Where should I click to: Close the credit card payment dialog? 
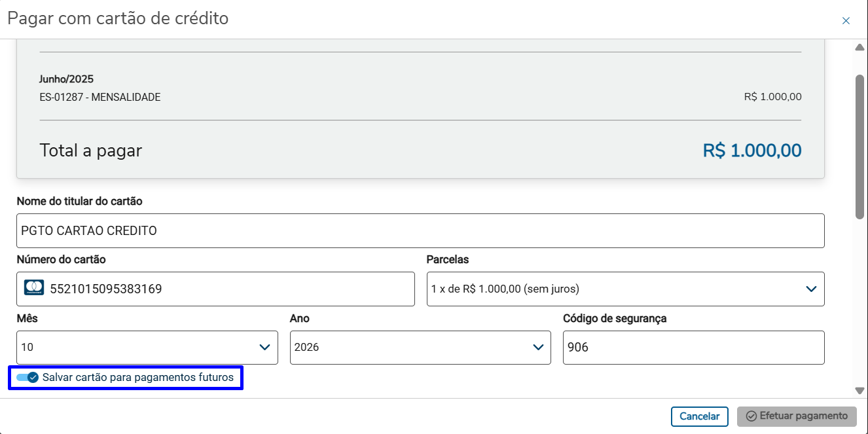click(846, 21)
